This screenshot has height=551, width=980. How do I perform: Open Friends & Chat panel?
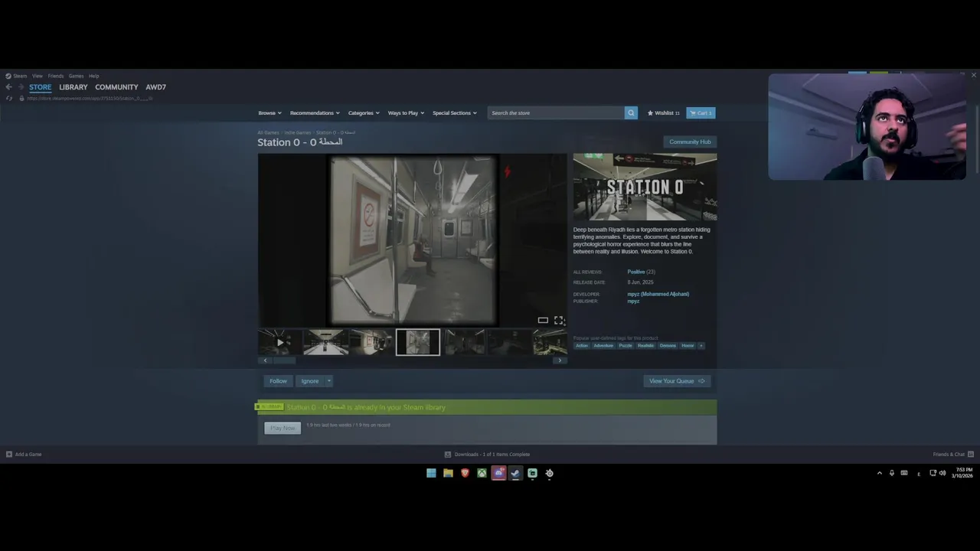953,454
